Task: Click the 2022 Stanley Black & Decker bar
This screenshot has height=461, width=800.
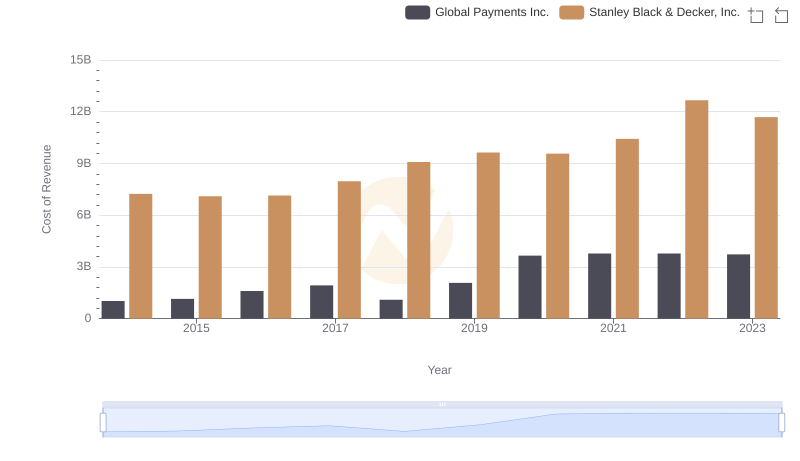Action: tap(696, 209)
